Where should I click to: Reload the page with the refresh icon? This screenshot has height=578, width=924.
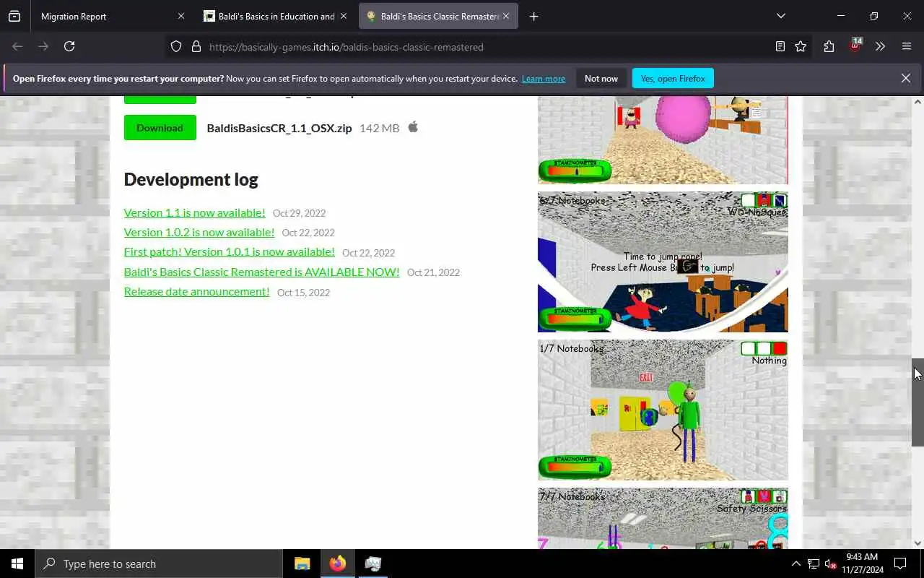69,46
